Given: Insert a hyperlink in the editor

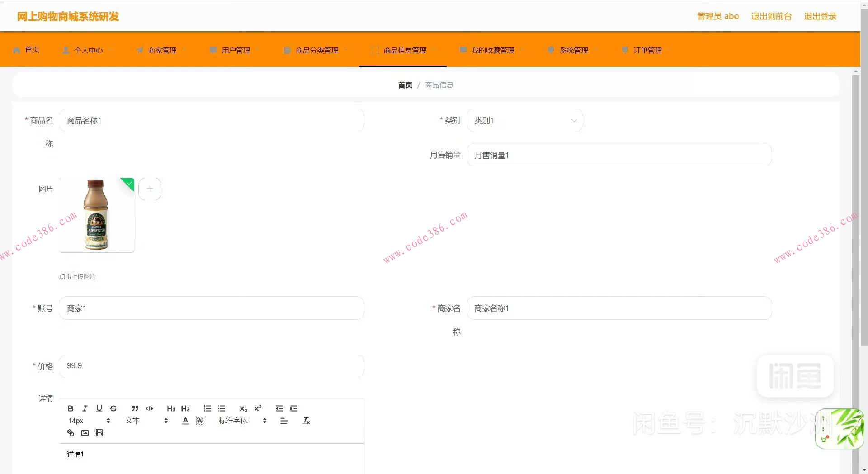Looking at the screenshot, I should [71, 433].
